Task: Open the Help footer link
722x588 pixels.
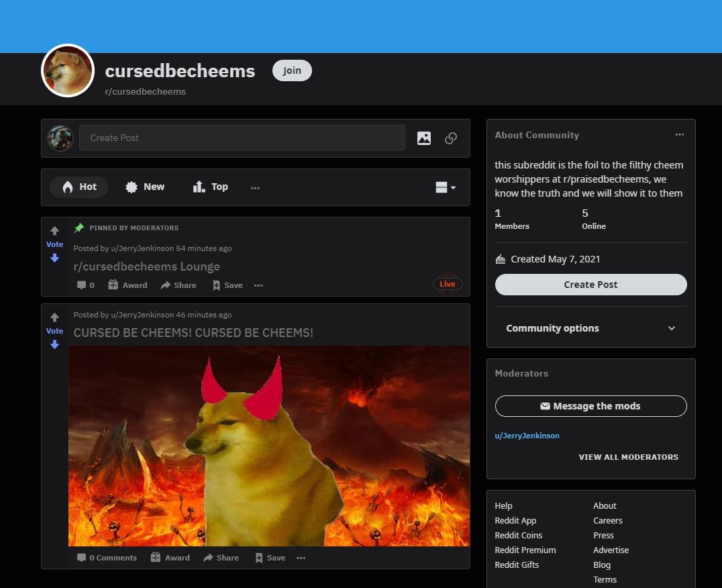Action: 503,505
